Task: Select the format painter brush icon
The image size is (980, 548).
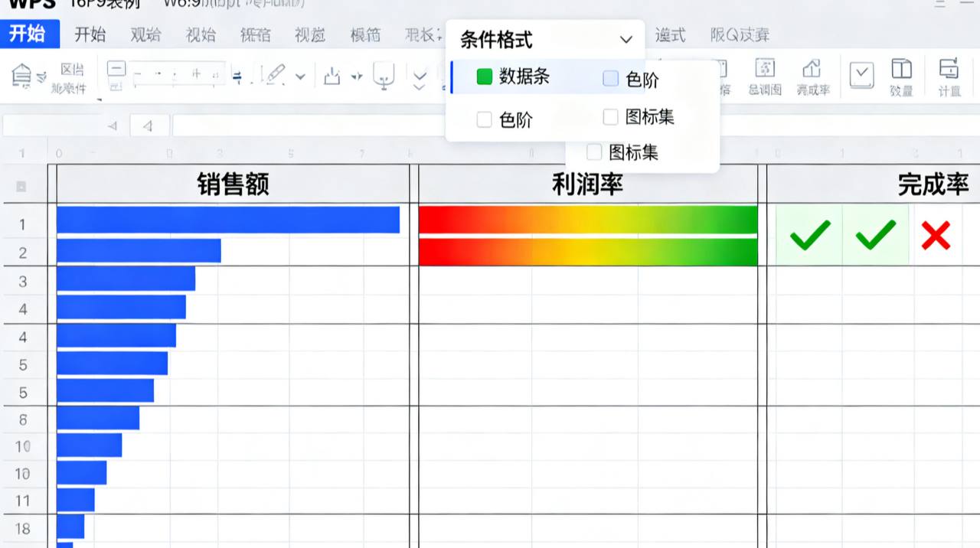Action: coord(276,74)
